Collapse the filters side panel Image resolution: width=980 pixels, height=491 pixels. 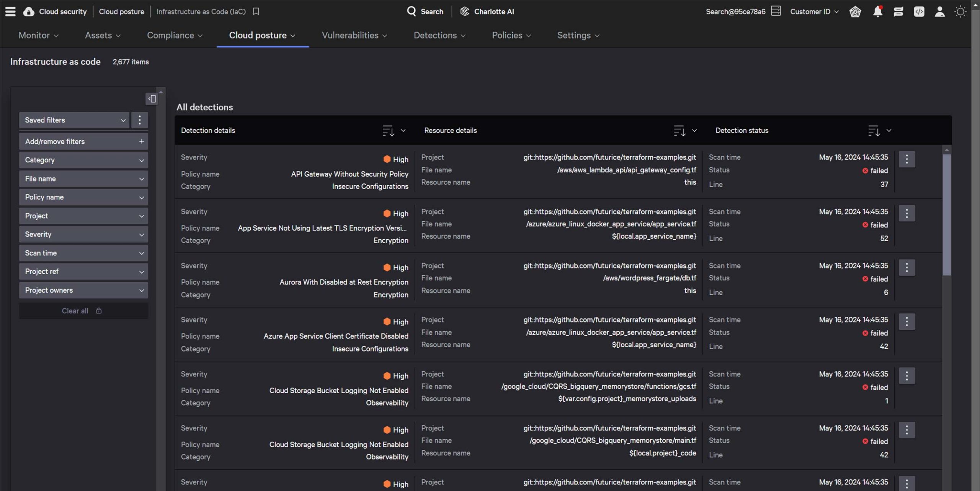click(152, 99)
